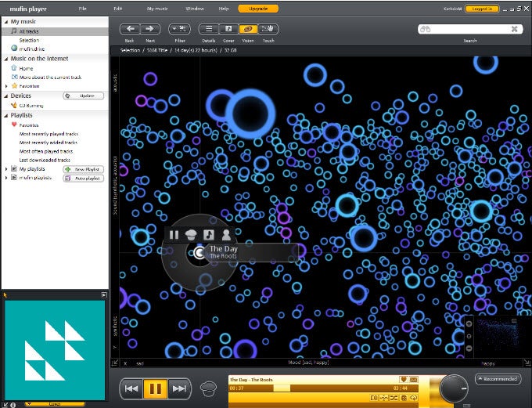Reset zoom with the center square icon
The image size is (532, 408).
(469, 336)
